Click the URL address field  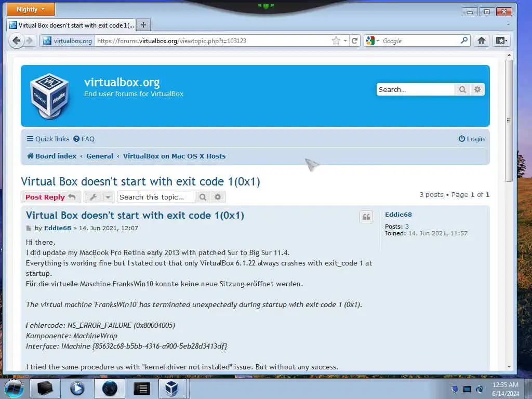tap(213, 41)
